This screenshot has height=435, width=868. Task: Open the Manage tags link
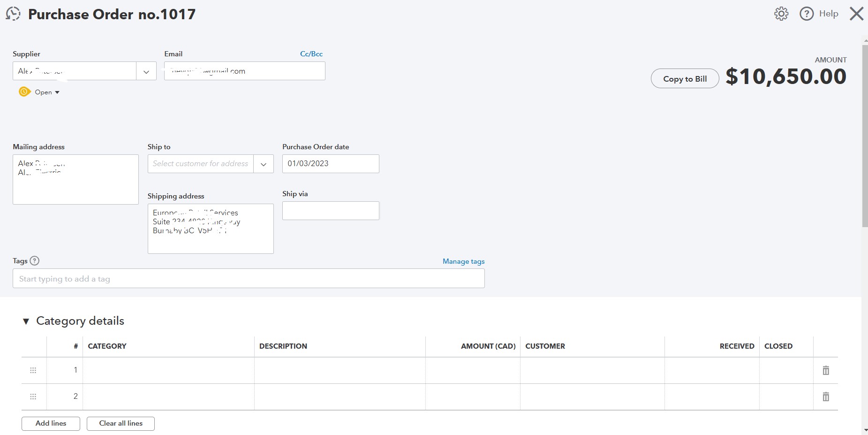click(463, 261)
